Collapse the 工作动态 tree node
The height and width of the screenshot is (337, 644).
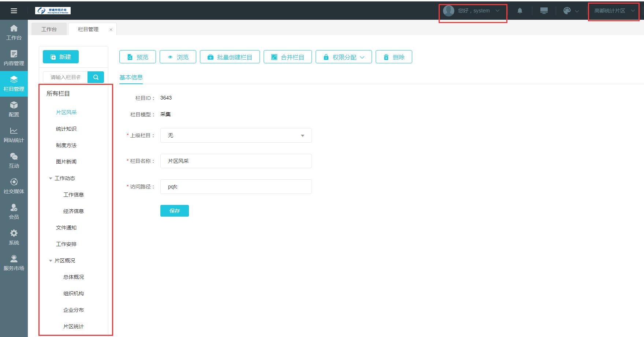pyautogui.click(x=51, y=178)
